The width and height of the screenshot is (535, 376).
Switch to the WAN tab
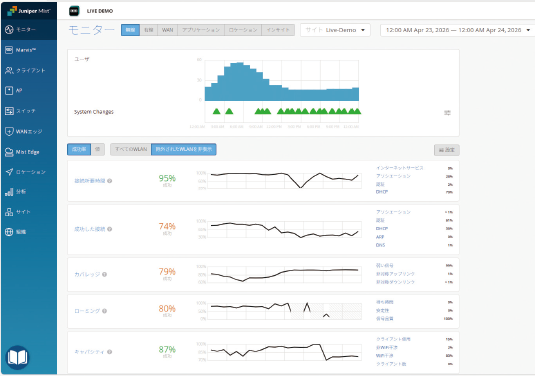(x=167, y=30)
